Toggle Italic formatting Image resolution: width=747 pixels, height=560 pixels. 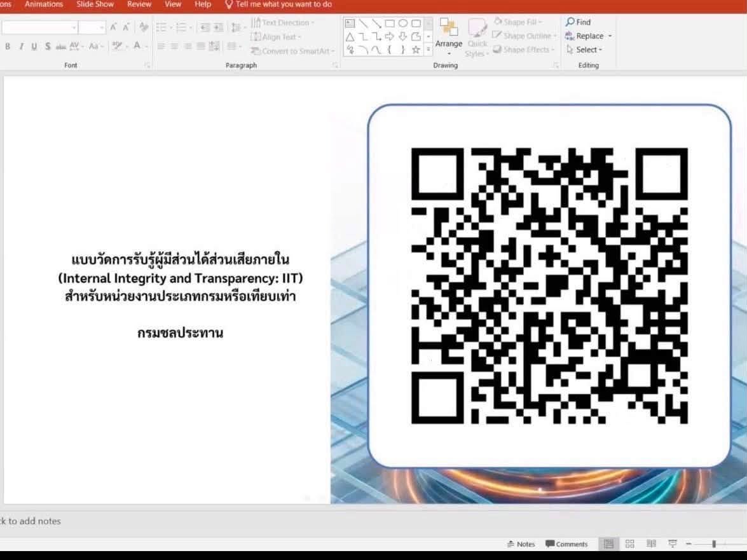coord(21,46)
